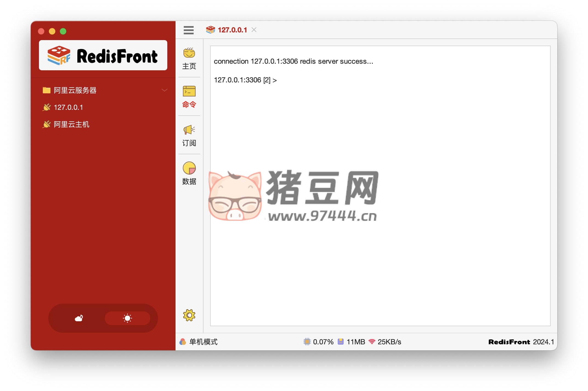588x391 pixels.
Task: Open the 数据 data panel
Action: coord(189,174)
